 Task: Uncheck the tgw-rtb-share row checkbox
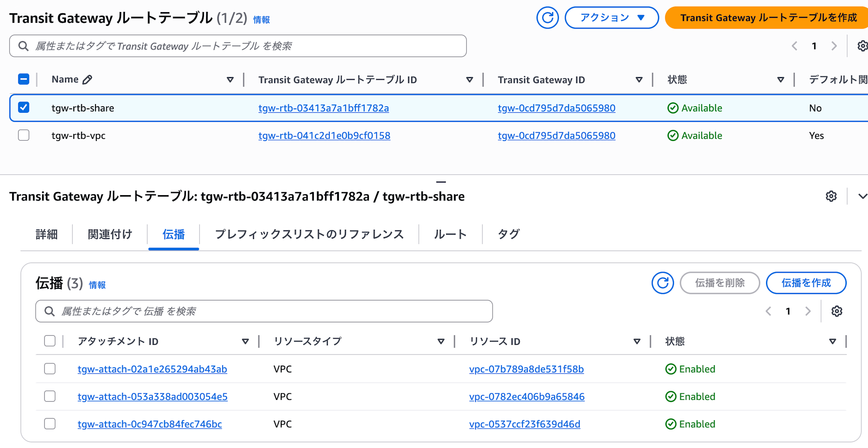click(24, 108)
